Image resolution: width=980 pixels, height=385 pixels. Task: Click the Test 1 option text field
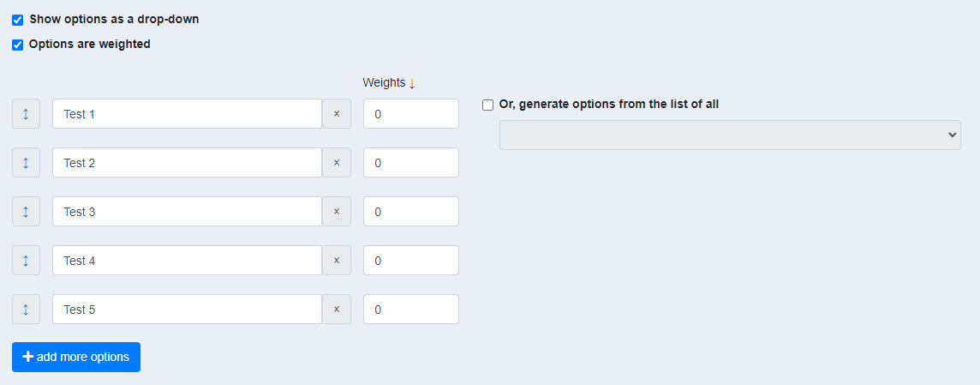pyautogui.click(x=187, y=114)
